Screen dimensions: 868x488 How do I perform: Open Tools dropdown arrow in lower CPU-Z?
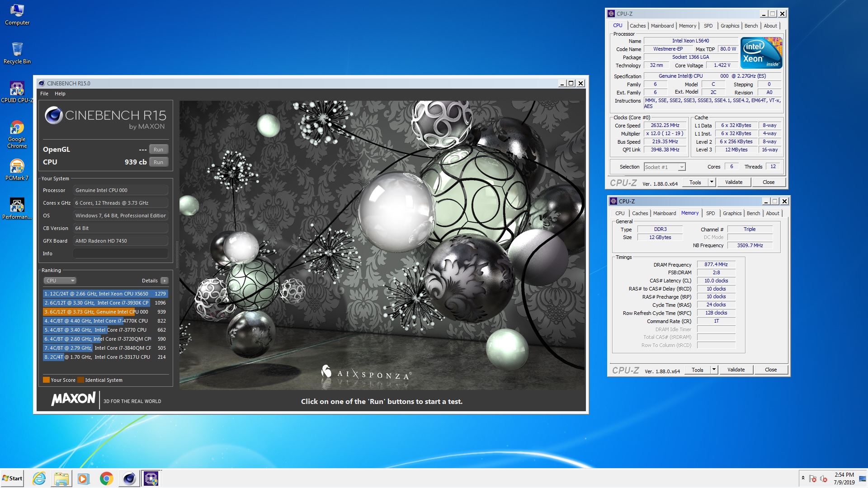click(x=714, y=370)
